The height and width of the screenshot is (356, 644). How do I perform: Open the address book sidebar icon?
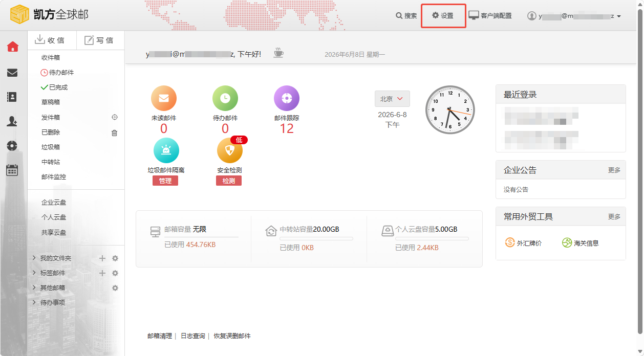(12, 97)
